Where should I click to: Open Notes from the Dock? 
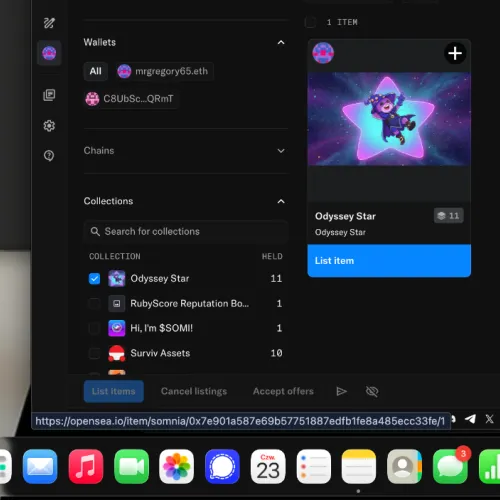click(359, 466)
